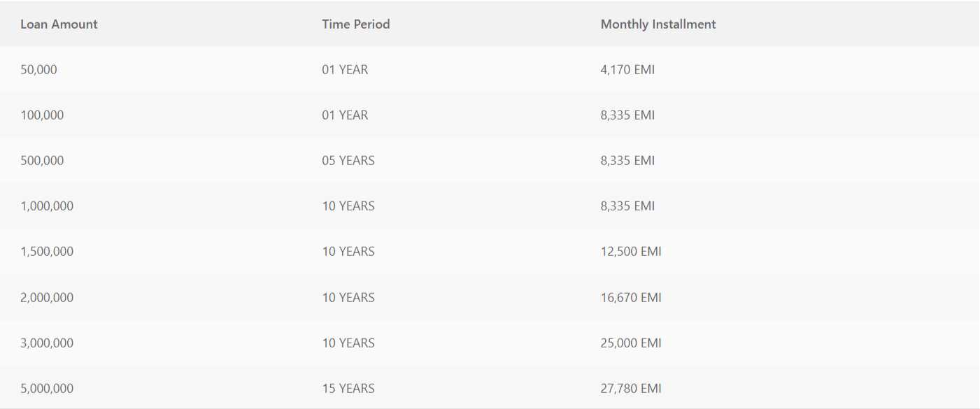Select the 500,000 loan amount cell
Viewport: 980px width, 409px height.
tap(43, 160)
